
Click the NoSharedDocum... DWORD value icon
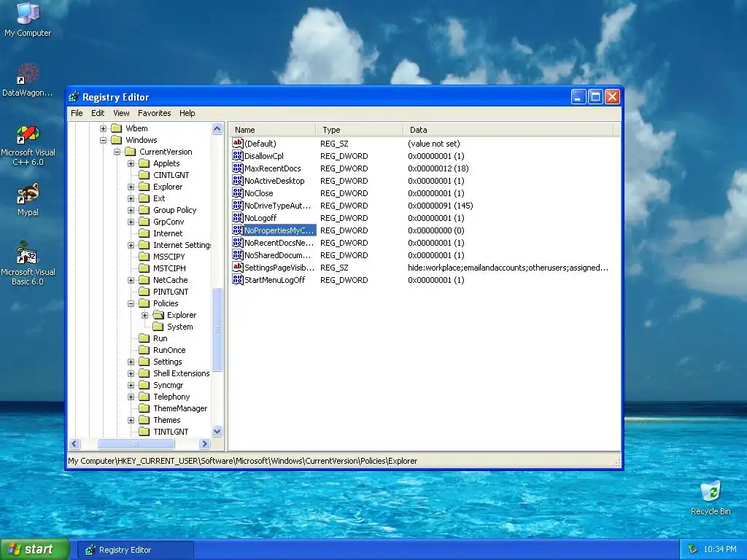pyautogui.click(x=238, y=254)
